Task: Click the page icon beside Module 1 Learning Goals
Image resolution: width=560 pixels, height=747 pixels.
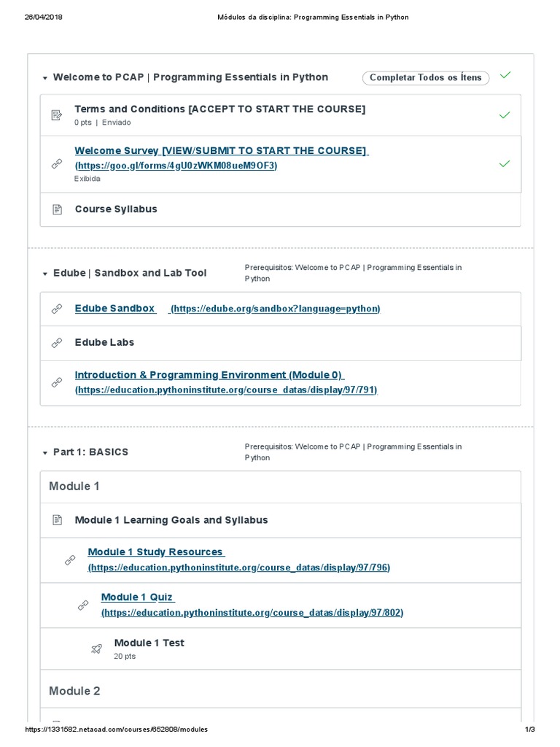Action: pyautogui.click(x=57, y=520)
